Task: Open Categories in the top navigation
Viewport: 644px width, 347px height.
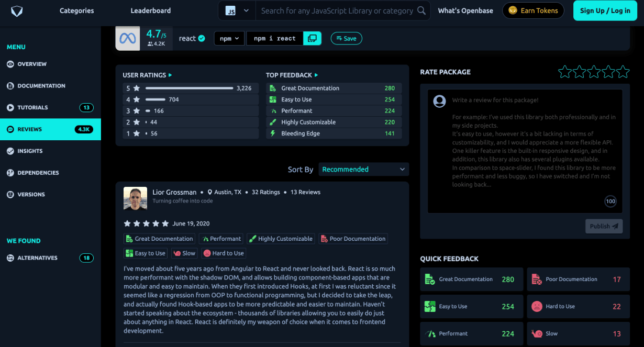Action: (77, 10)
